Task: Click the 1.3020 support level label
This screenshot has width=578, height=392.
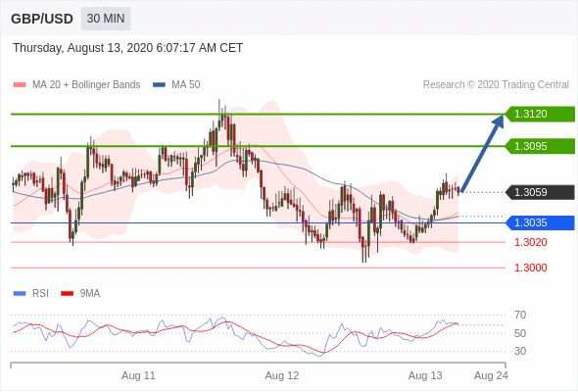Action: pyautogui.click(x=530, y=242)
